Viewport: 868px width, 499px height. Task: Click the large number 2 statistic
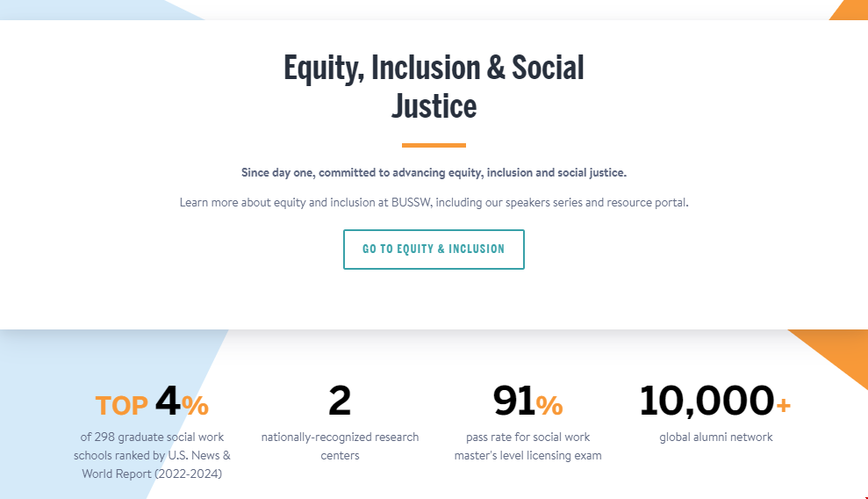[x=340, y=401]
